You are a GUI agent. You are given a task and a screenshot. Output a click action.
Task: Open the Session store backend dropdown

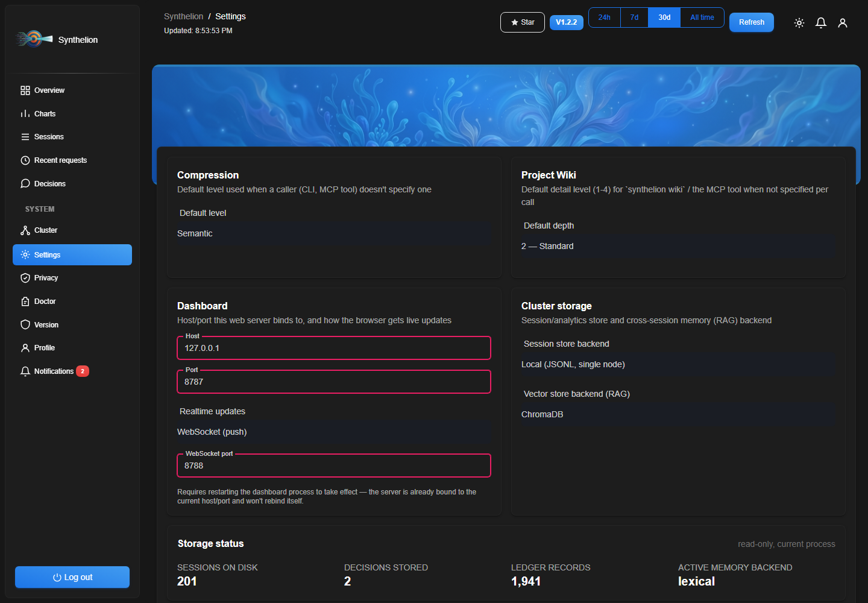click(x=678, y=364)
